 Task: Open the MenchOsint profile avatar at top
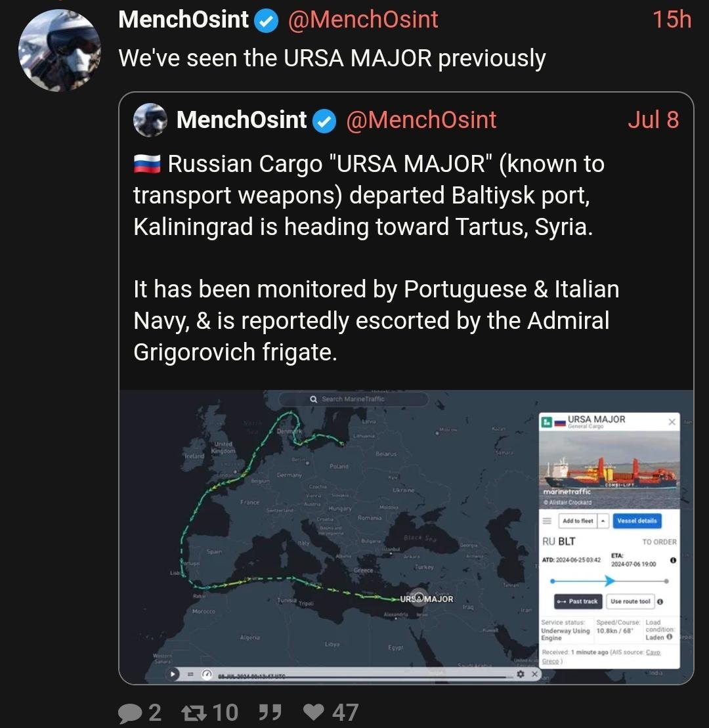click(60, 50)
